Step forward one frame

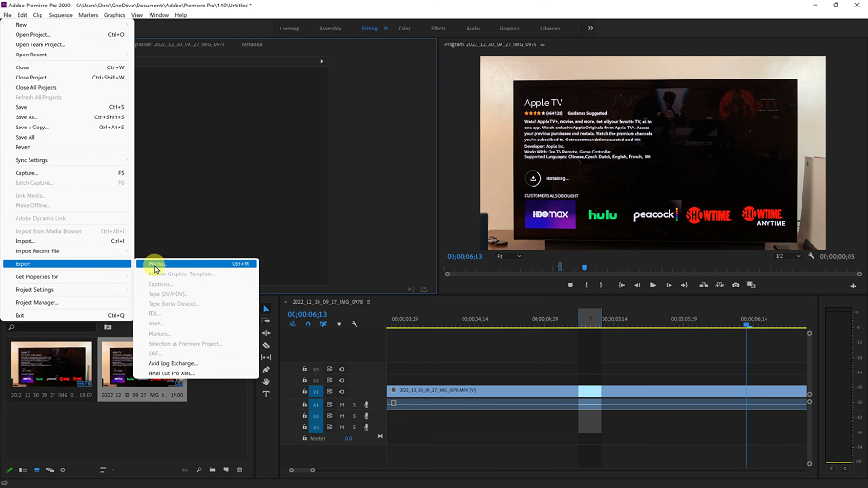click(669, 285)
